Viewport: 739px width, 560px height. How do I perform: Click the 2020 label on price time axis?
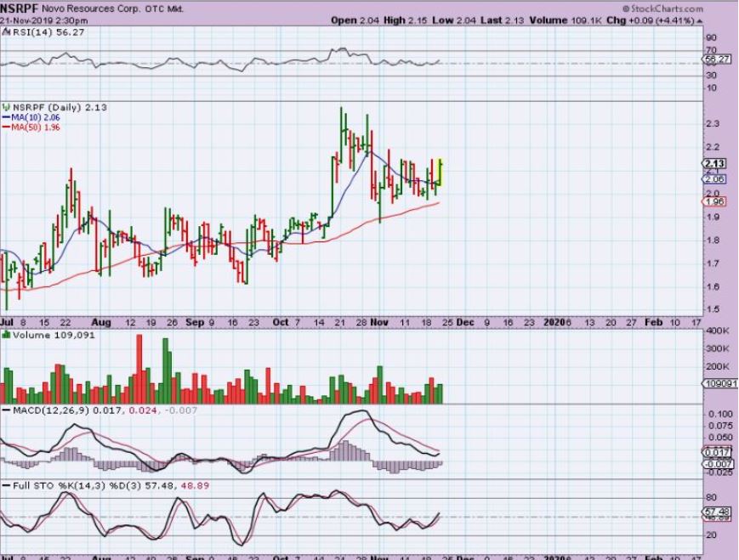point(554,323)
